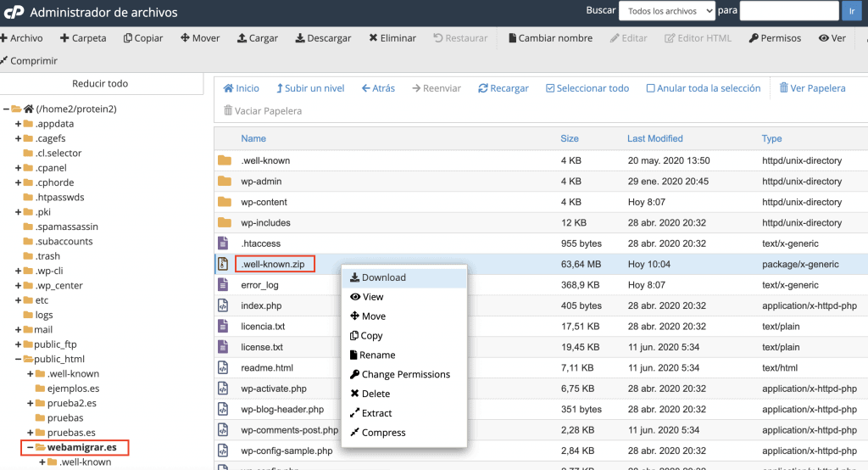Screen dimensions: 868x470
Task: Click the Cargar upload toolbar icon
Action: (x=242, y=38)
